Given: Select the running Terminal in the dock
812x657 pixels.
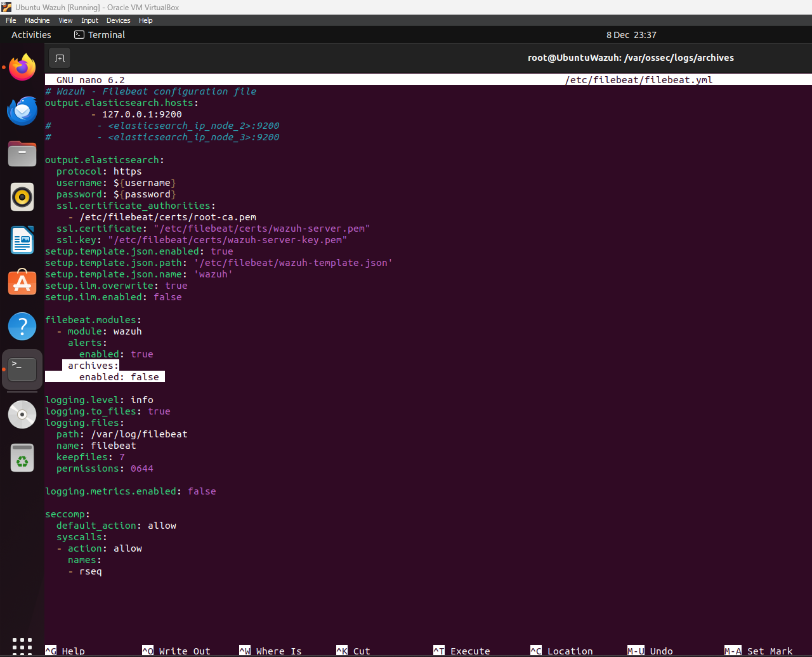Looking at the screenshot, I should 22,369.
